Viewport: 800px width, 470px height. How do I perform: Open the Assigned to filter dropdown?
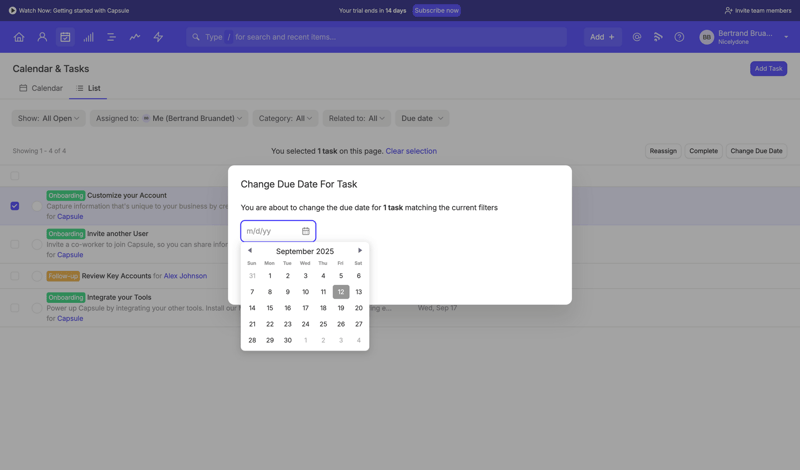coord(169,118)
